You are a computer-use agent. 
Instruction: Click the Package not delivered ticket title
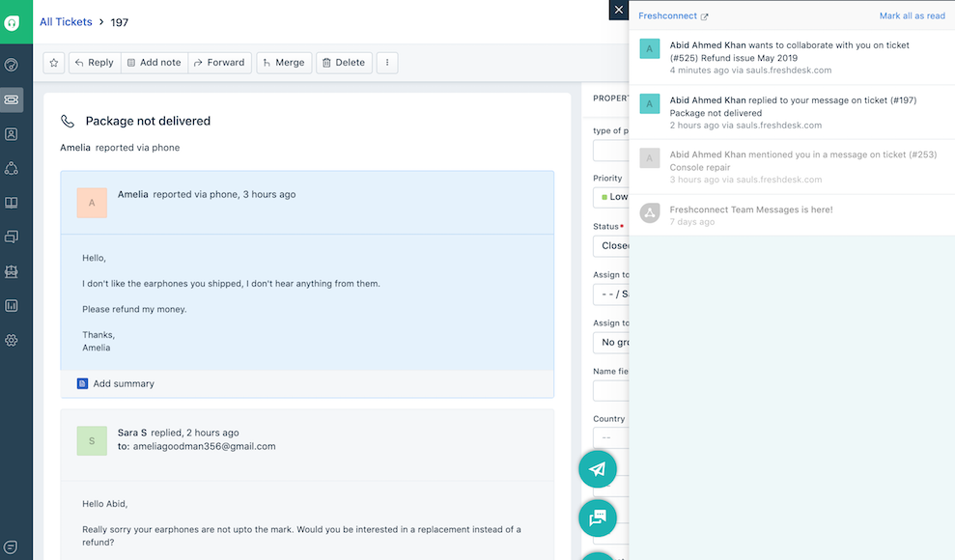148,121
